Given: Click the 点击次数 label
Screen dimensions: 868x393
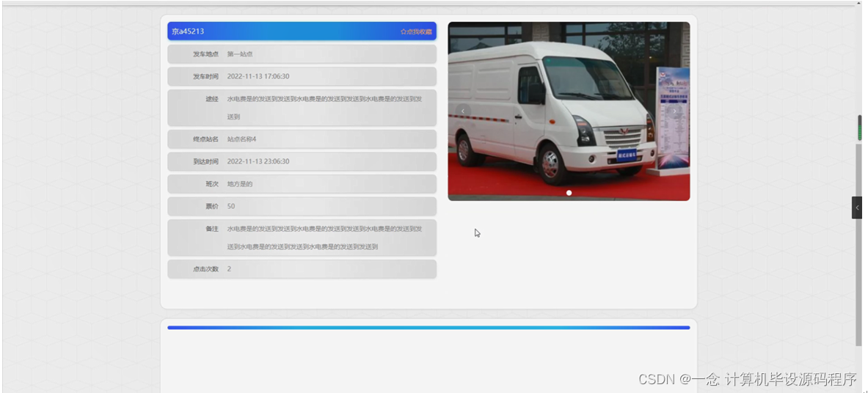Looking at the screenshot, I should [x=205, y=269].
